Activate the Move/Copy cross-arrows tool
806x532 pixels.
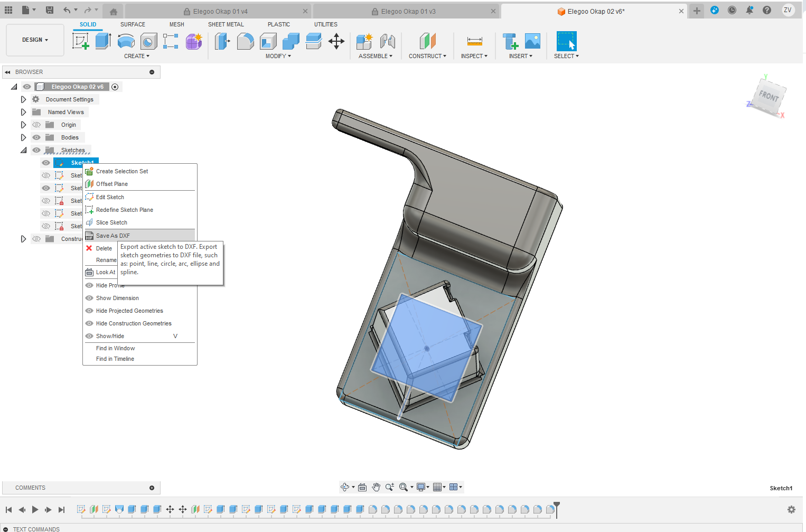click(x=336, y=41)
